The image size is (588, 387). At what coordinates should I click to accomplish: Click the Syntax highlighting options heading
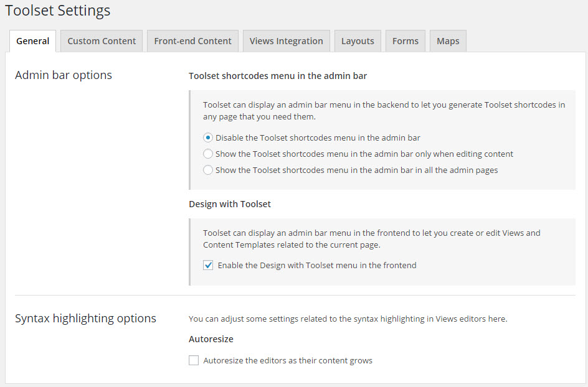(85, 319)
